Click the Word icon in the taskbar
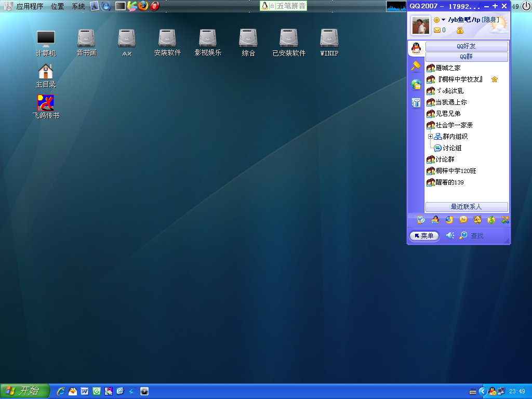 (85, 391)
